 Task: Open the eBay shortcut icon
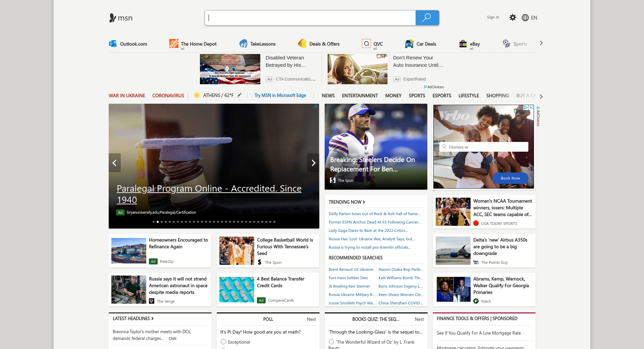pyautogui.click(x=463, y=44)
